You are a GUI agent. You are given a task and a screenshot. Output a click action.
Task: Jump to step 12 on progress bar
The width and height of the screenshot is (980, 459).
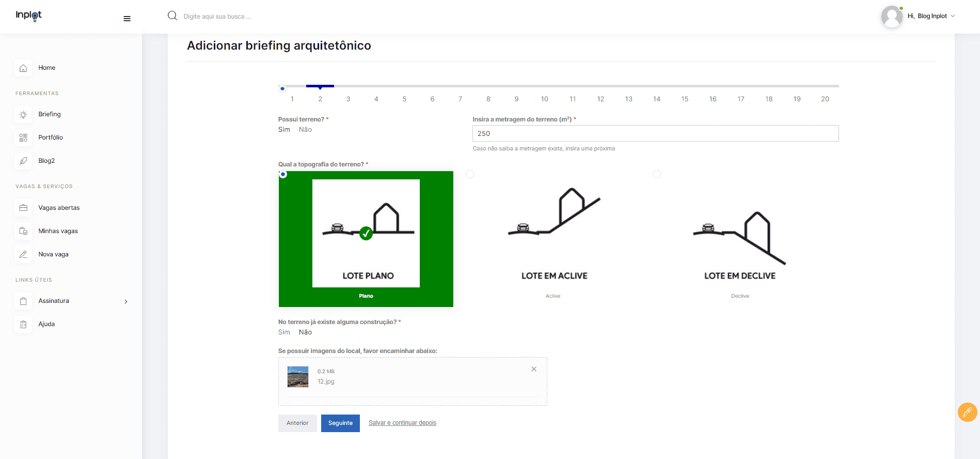(x=600, y=99)
